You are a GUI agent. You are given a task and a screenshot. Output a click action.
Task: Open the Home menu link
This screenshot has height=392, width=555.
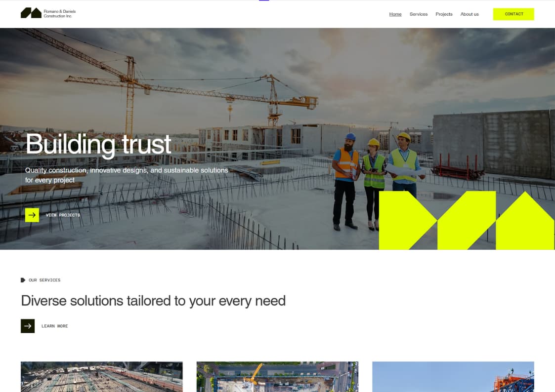(x=395, y=14)
